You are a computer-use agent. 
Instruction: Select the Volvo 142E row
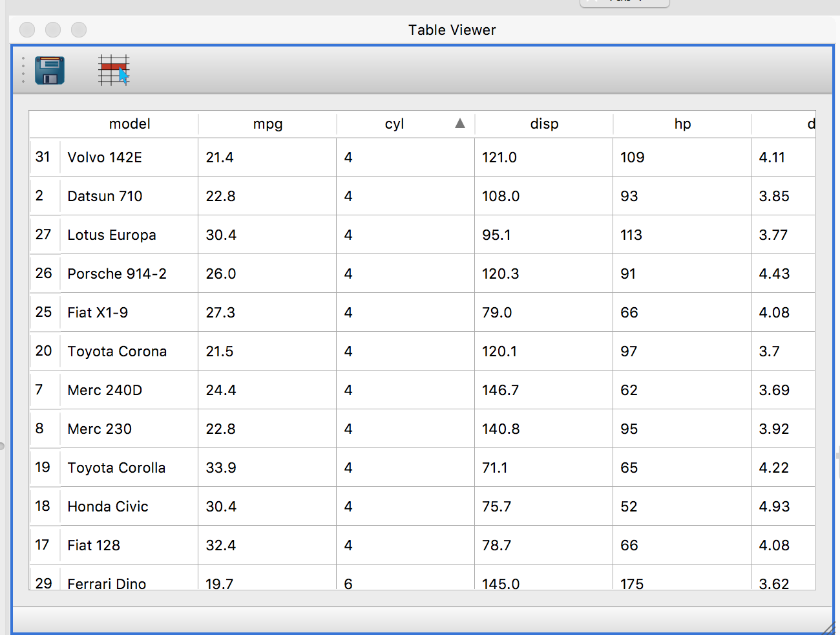click(105, 157)
